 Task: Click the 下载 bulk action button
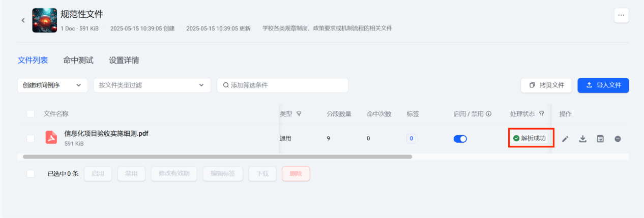(262, 174)
